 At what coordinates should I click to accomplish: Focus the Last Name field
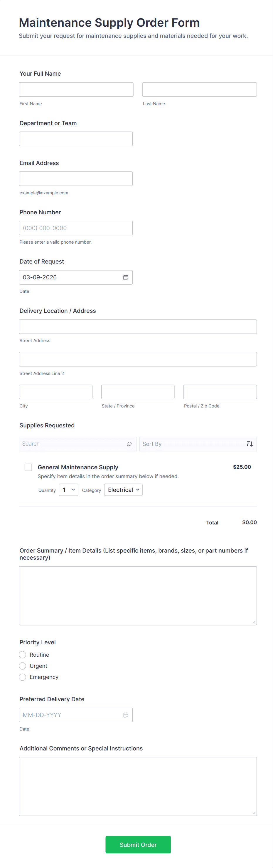(x=199, y=90)
